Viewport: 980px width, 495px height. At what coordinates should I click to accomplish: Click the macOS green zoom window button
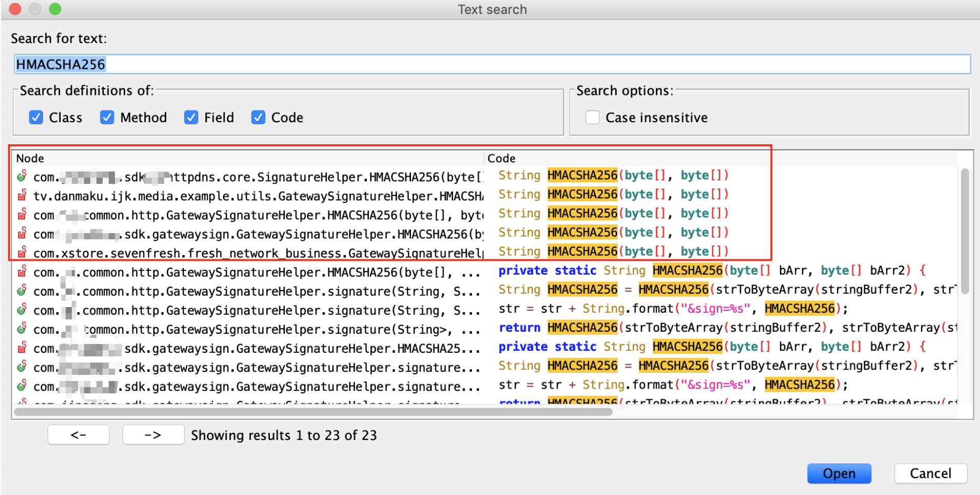point(55,9)
